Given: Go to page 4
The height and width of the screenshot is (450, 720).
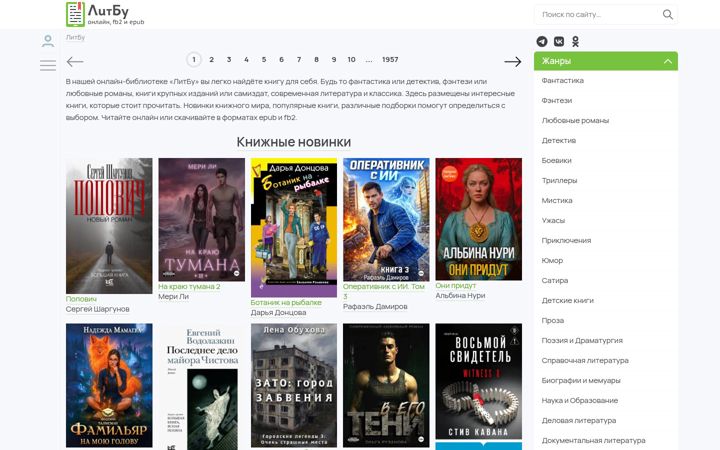Looking at the screenshot, I should 246,60.
